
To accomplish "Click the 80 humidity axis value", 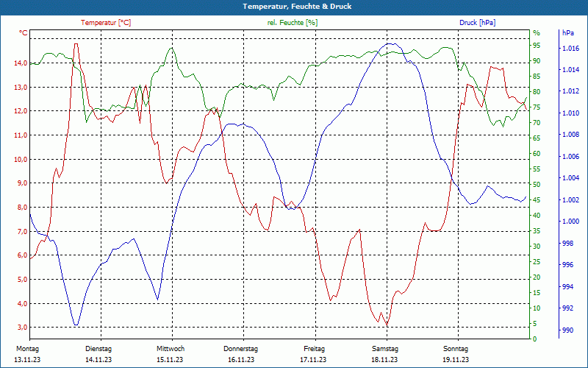I will tap(537, 91).
